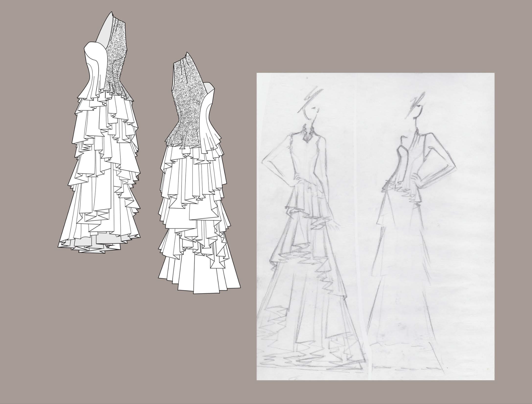The image size is (532, 404).
Task: Click the ruffled collar on left sketch
Action: point(307,134)
